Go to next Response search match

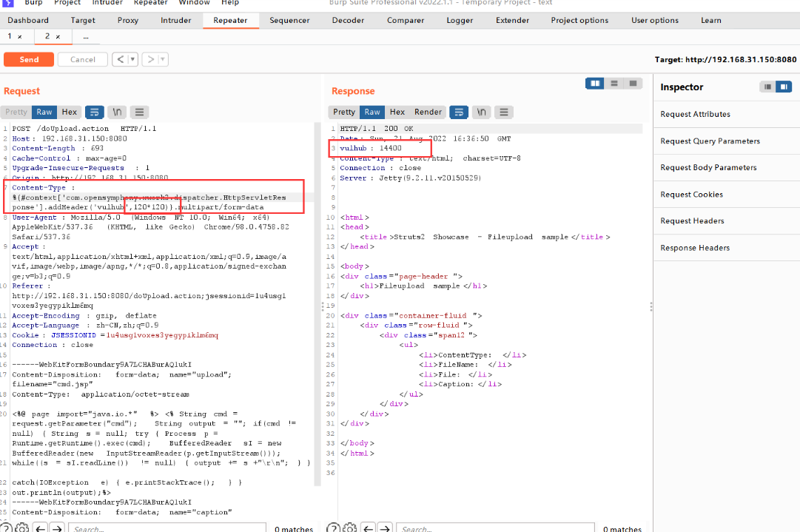[x=385, y=528]
